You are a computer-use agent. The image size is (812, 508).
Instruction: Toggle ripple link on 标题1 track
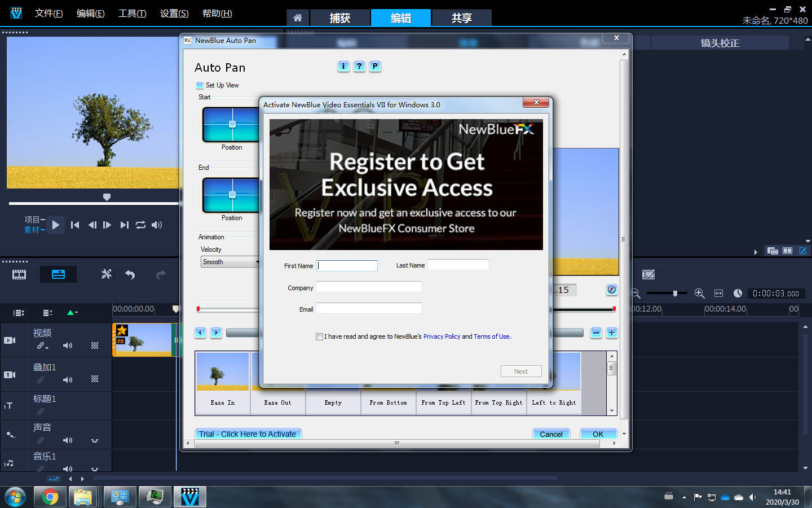coord(41,411)
